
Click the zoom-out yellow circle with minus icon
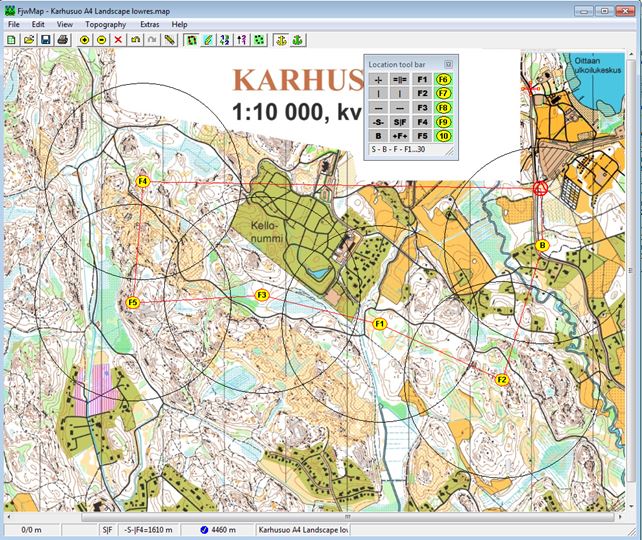pos(102,40)
